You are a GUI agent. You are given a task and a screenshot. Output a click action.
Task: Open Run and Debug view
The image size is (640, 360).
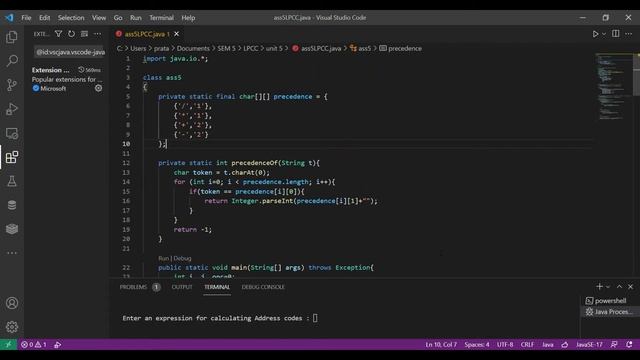pyautogui.click(x=12, y=109)
